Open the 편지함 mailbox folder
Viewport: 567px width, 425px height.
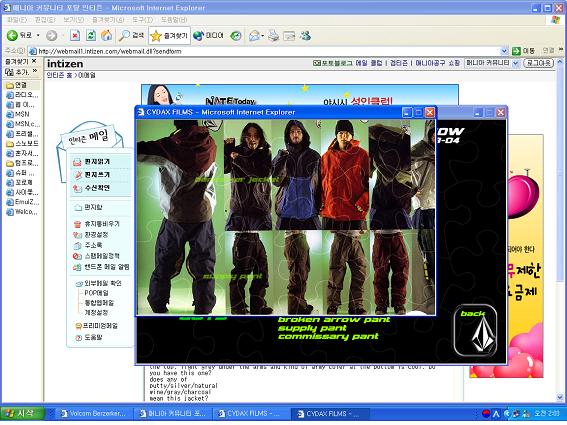(89, 207)
